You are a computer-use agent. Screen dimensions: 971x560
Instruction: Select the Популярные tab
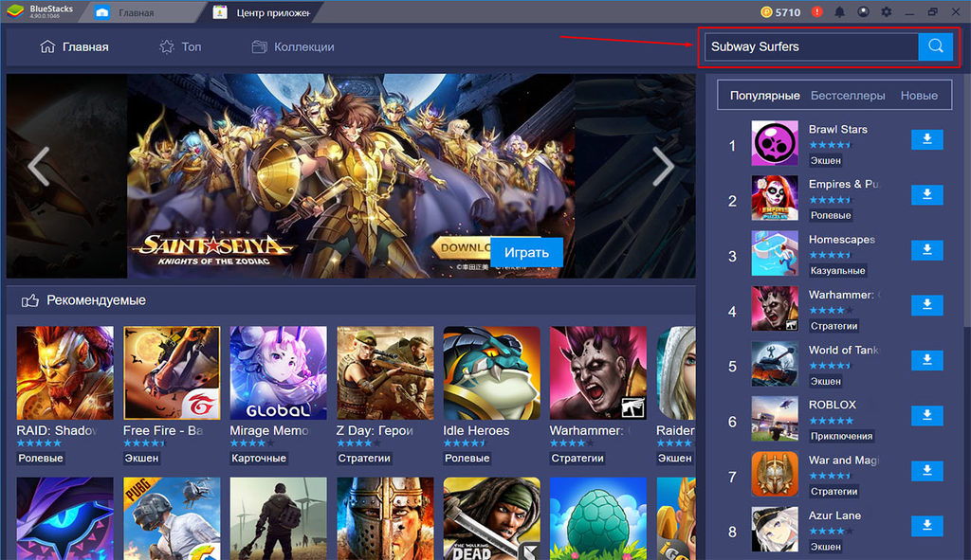click(765, 96)
